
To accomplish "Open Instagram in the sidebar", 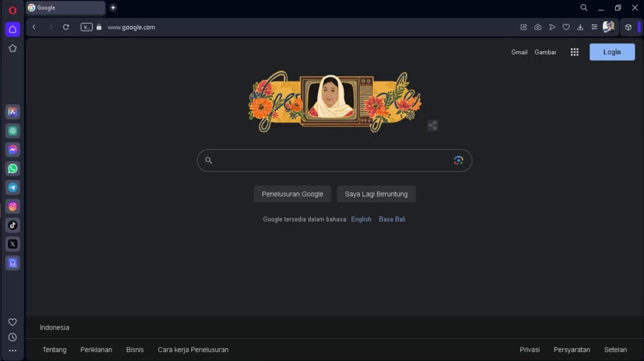I will tap(13, 207).
